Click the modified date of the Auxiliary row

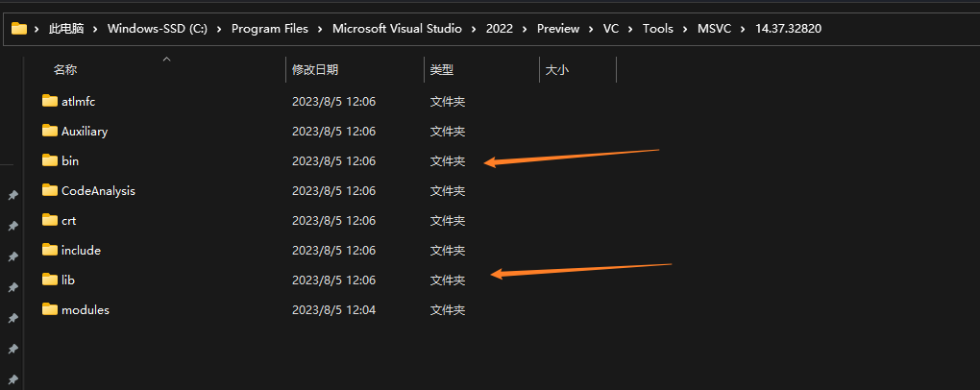333,132
